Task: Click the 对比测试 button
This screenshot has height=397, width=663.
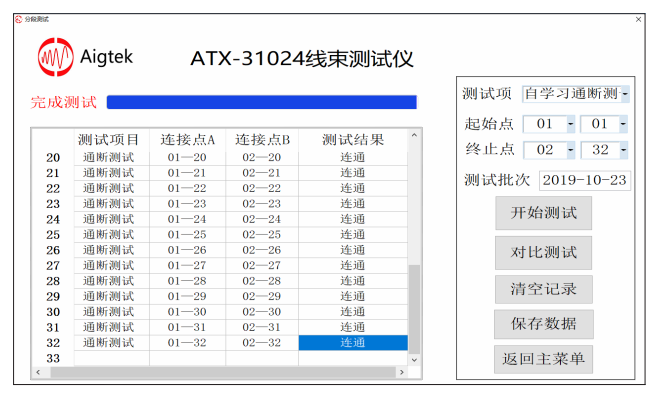Action: pos(544,253)
